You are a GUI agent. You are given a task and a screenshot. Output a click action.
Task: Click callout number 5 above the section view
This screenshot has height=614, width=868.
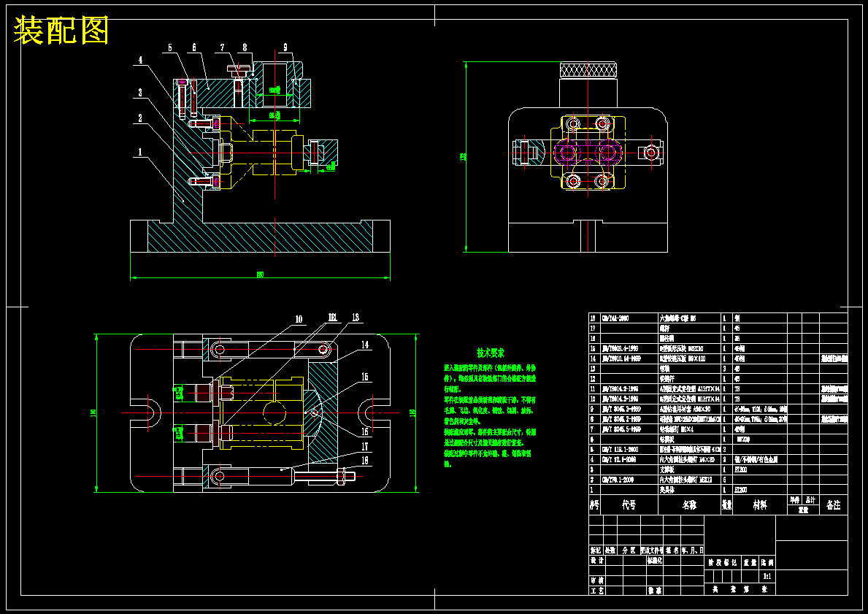pos(170,47)
